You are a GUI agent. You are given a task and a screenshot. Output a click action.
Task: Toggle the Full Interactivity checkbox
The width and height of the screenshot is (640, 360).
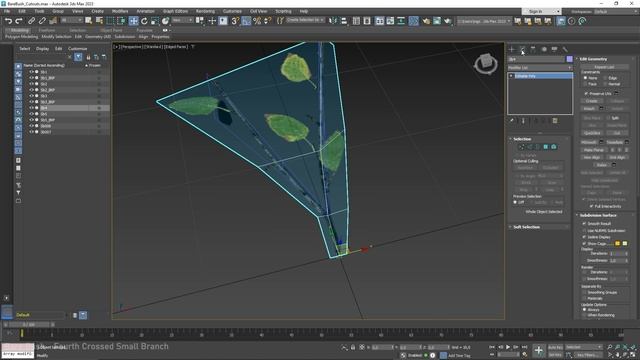591,206
